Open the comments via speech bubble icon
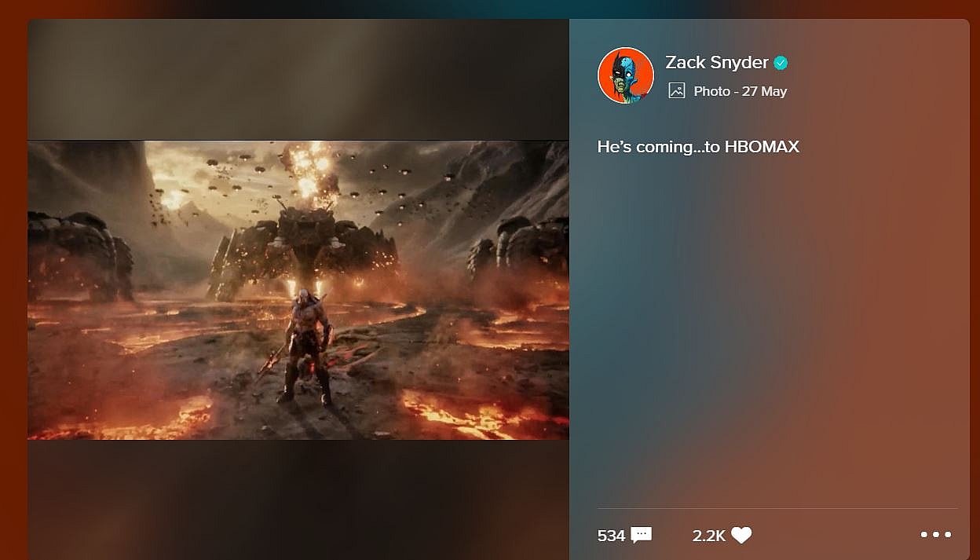 642,535
